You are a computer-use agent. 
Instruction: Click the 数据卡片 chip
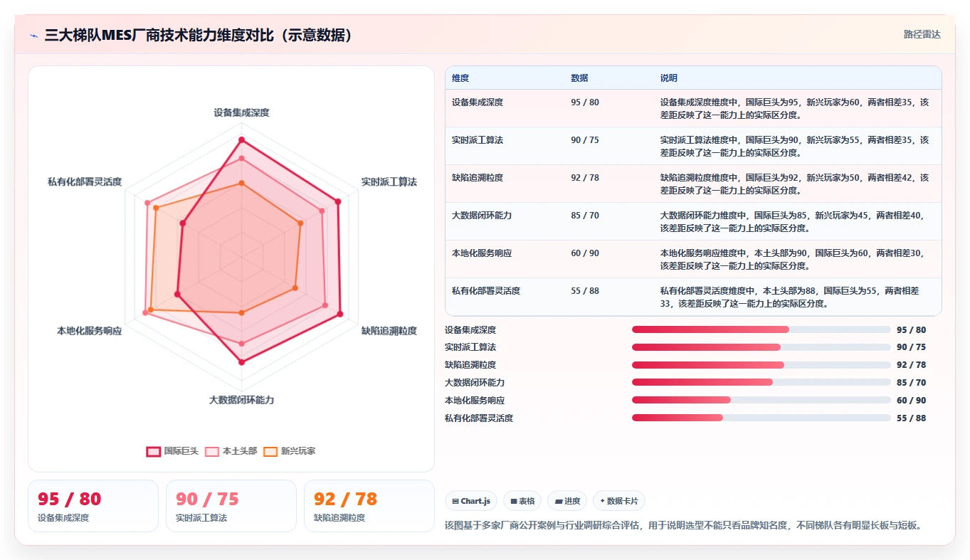click(619, 501)
